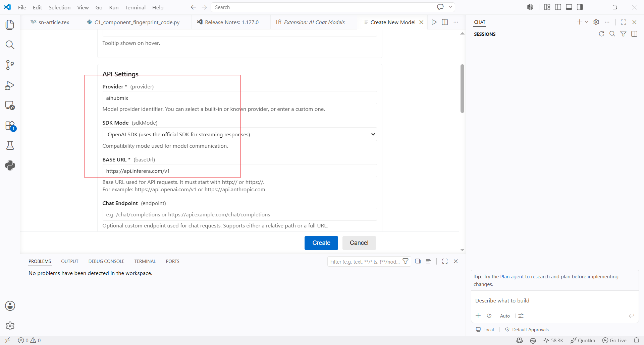Open the Explorer view in activity bar

pyautogui.click(x=10, y=25)
